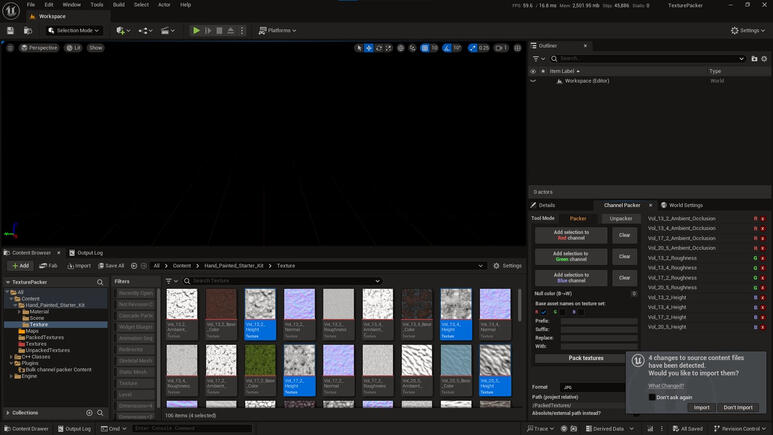Click Import in the changes notification
The width and height of the screenshot is (773, 435).
pyautogui.click(x=702, y=407)
